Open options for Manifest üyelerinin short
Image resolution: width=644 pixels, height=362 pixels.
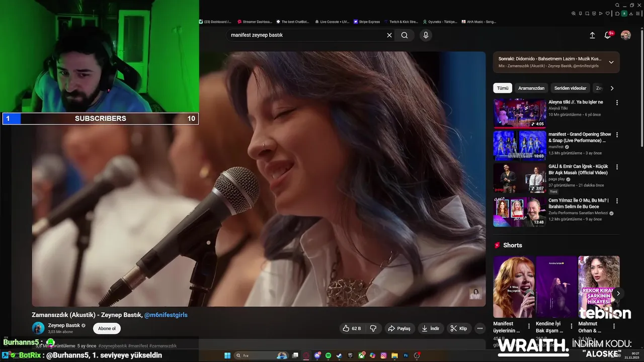[529, 326]
